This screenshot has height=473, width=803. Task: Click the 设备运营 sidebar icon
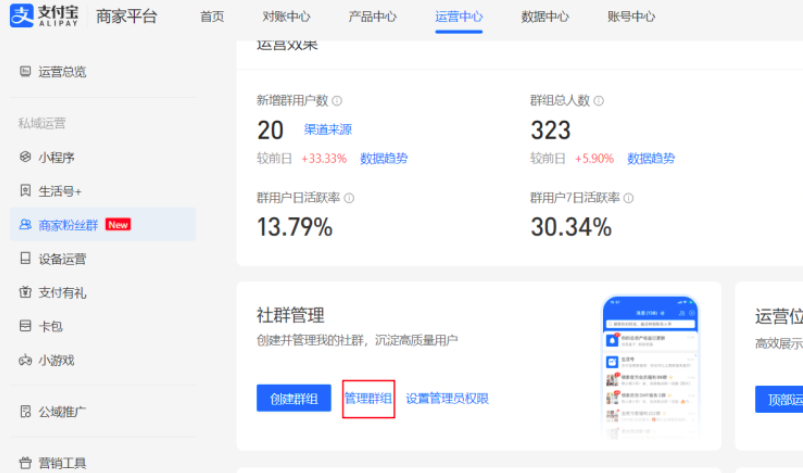26,259
